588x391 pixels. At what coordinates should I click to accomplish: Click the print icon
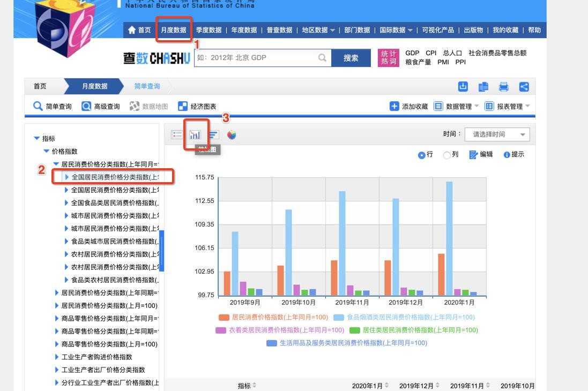(x=503, y=86)
